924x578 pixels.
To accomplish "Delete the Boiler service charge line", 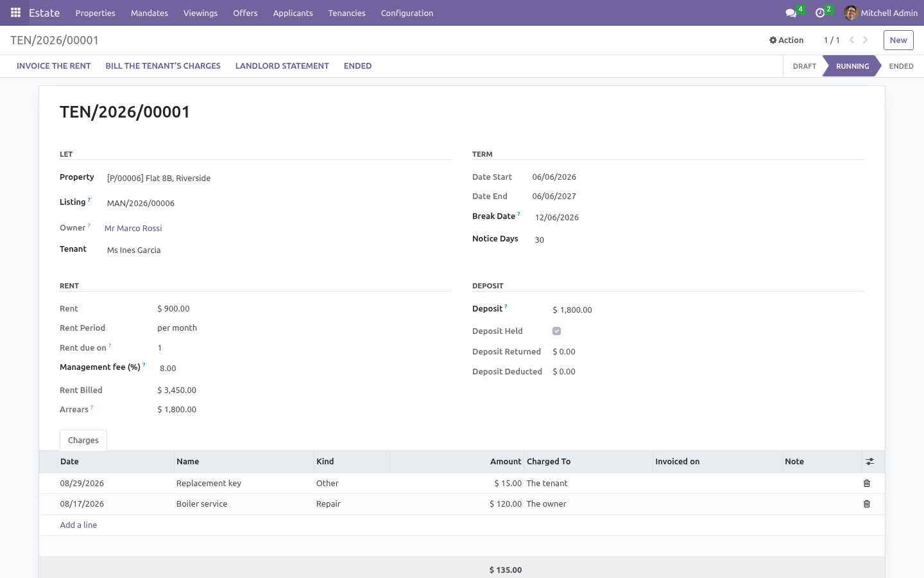I will [x=867, y=504].
